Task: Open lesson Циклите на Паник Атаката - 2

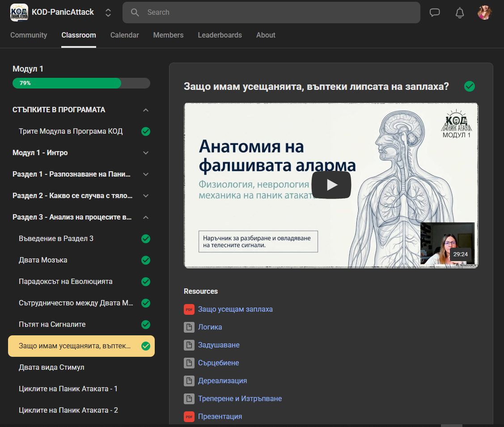Action: tap(68, 410)
